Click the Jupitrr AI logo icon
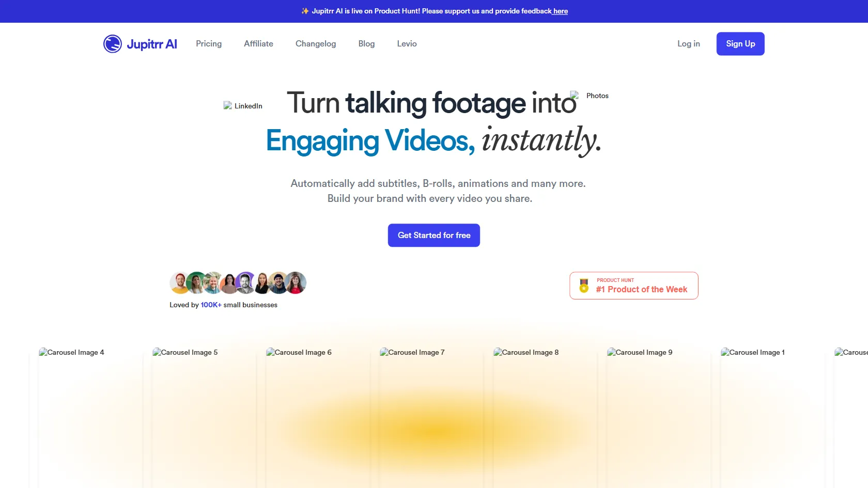Screen dimensions: 868x488 [112, 44]
